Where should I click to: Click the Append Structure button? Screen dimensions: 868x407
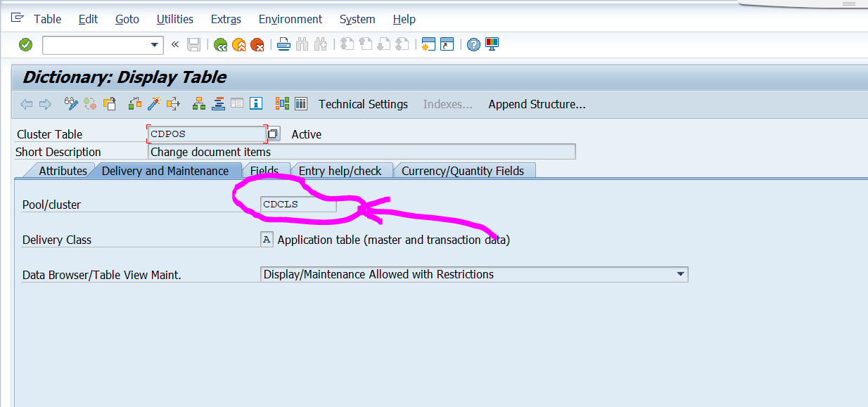pos(537,104)
